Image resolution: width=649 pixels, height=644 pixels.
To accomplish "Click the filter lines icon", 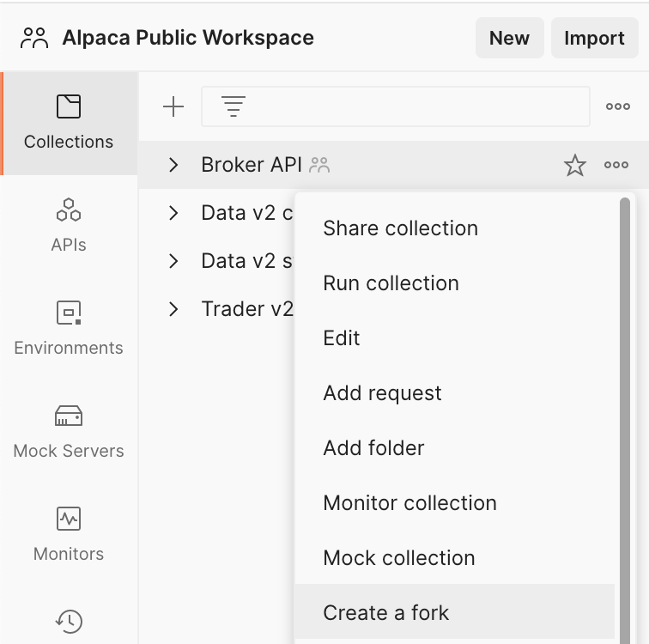I will tap(234, 106).
